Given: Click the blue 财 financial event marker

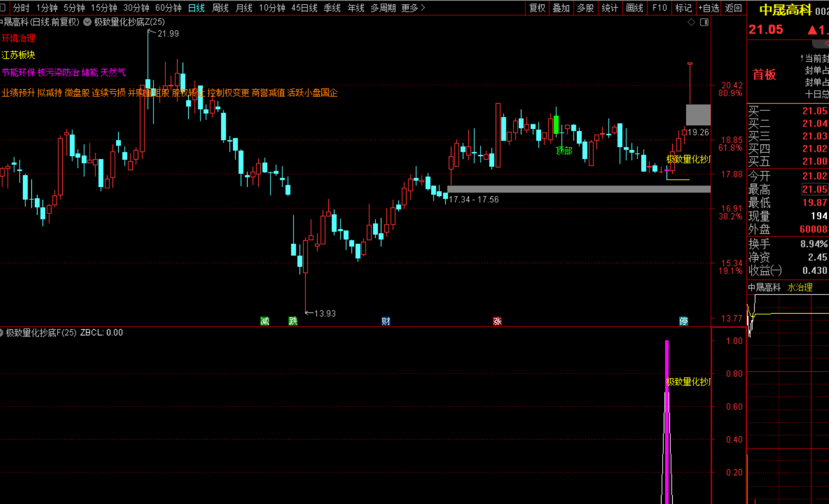Looking at the screenshot, I should coord(386,321).
